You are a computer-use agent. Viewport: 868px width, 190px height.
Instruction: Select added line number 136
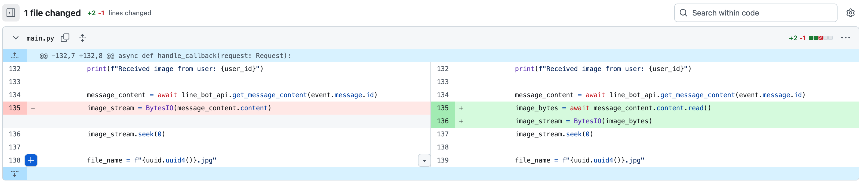[442, 121]
